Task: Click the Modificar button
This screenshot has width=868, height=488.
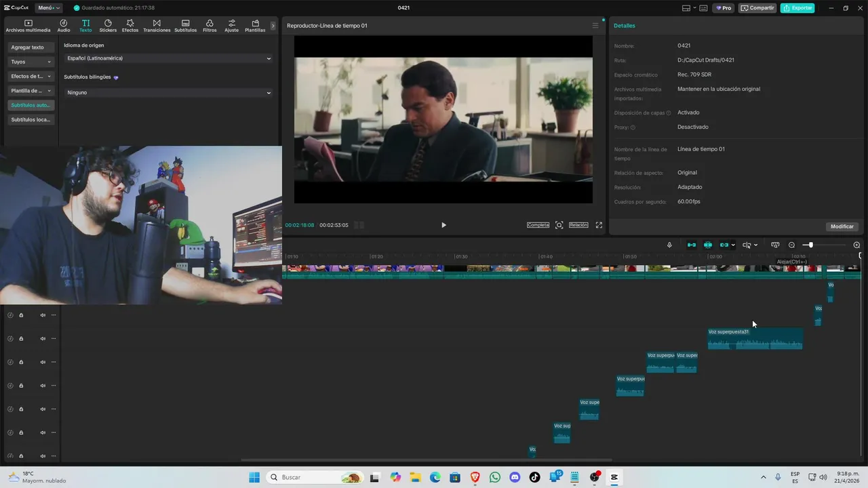Action: coord(842,226)
